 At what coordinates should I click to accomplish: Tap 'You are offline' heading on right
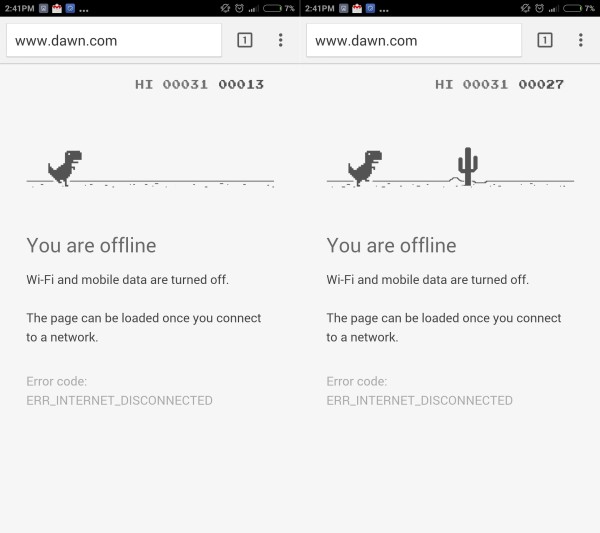click(x=391, y=245)
